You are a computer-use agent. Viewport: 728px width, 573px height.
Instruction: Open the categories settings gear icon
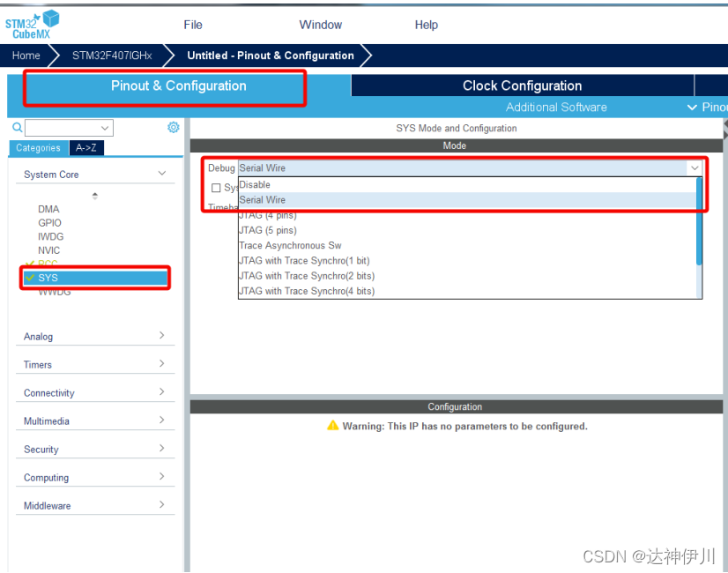(x=173, y=127)
